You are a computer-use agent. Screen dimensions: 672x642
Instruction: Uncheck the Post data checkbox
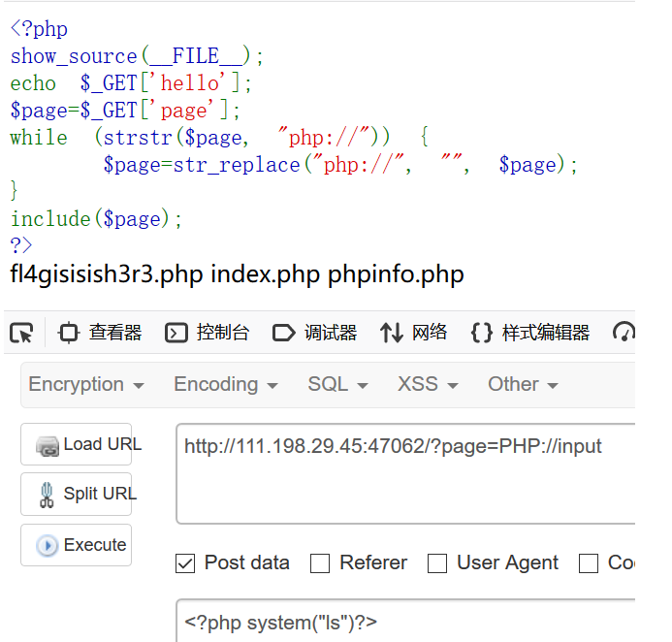pyautogui.click(x=185, y=563)
